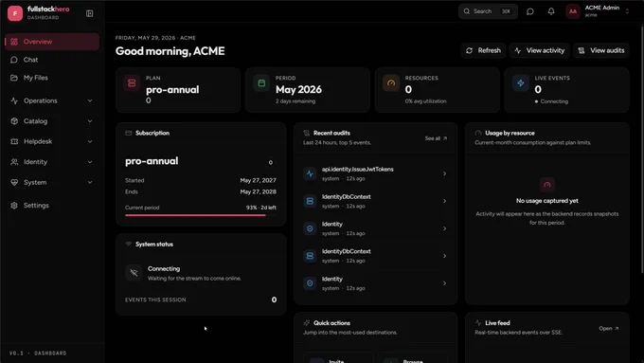Screen dimensions: 644x363
Task: Open the chat bubble icon in header
Action: [x=530, y=11]
